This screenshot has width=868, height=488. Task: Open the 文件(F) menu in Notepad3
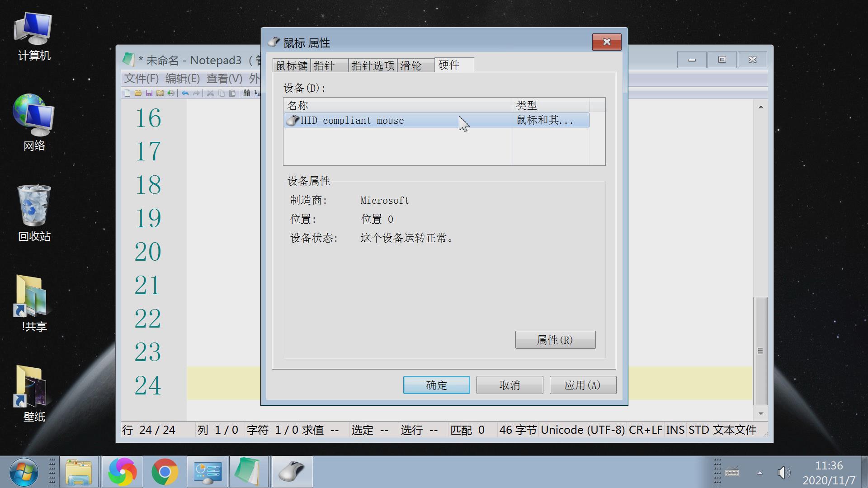(142, 79)
